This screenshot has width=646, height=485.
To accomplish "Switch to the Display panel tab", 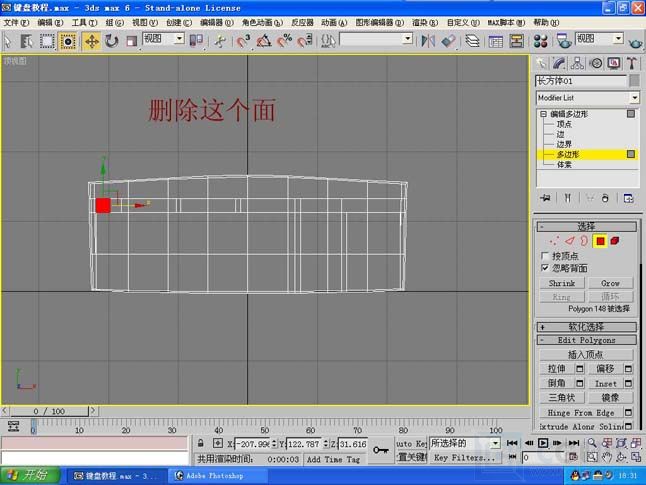I will [614, 63].
